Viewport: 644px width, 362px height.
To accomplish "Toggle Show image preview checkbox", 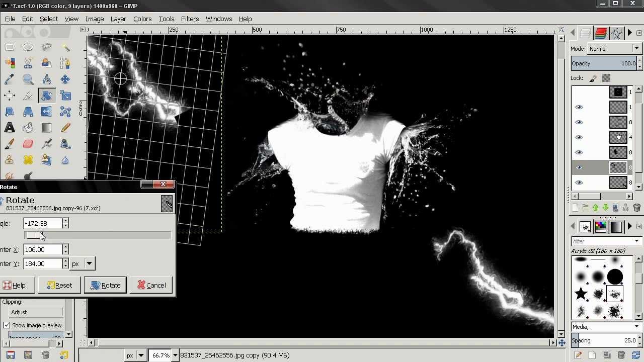I will (x=7, y=325).
